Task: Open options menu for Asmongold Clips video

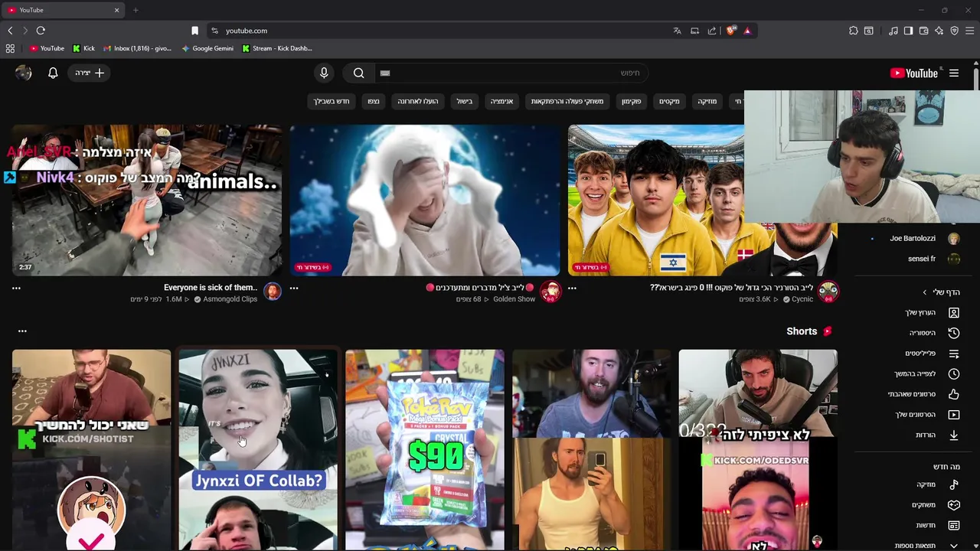Action: [16, 289]
